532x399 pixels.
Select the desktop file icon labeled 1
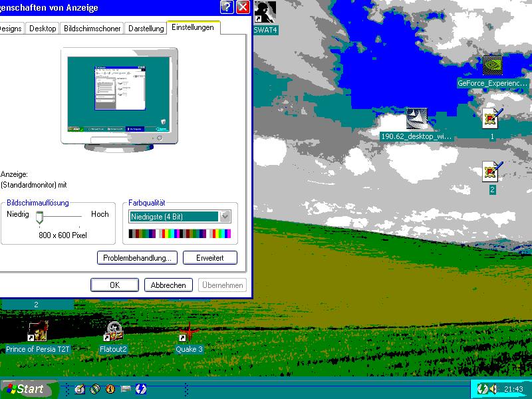click(x=491, y=118)
